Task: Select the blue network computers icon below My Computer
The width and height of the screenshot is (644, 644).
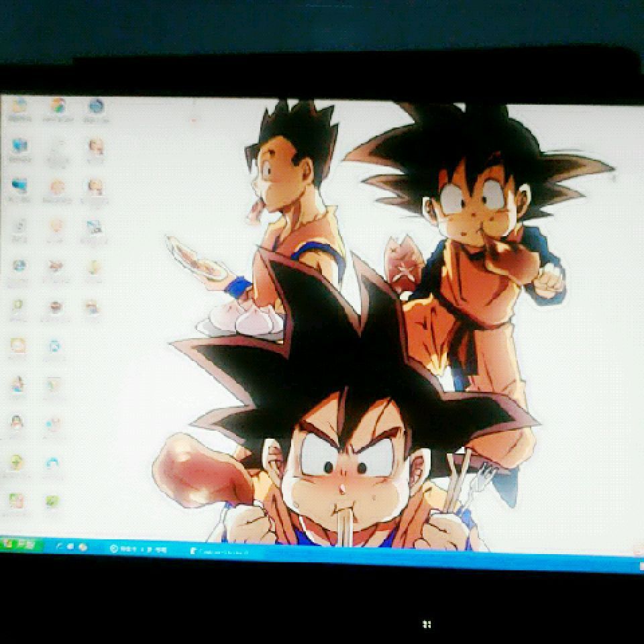Action: (19, 186)
